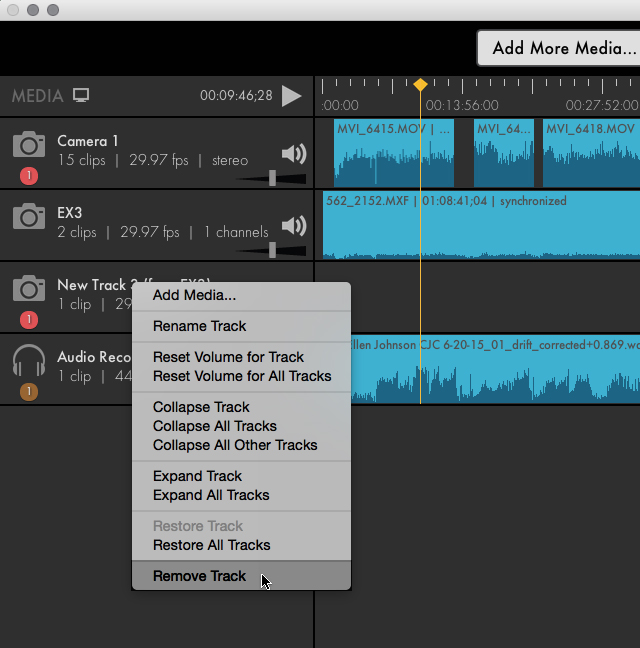Click the MEDIA header label
The width and height of the screenshot is (640, 648).
tap(38, 96)
